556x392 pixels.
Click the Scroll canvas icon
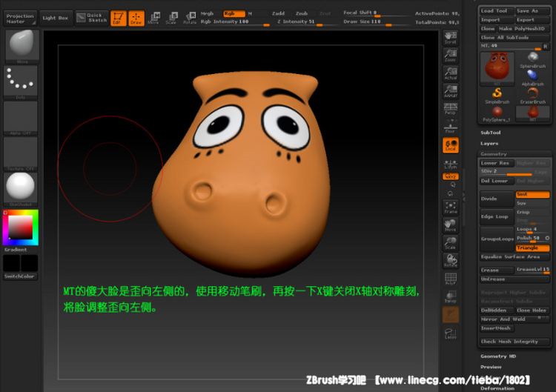pyautogui.click(x=450, y=38)
